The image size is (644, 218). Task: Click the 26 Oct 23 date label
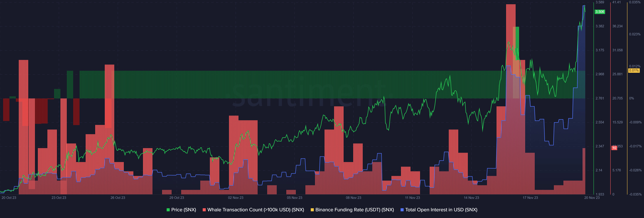[x=118, y=198]
